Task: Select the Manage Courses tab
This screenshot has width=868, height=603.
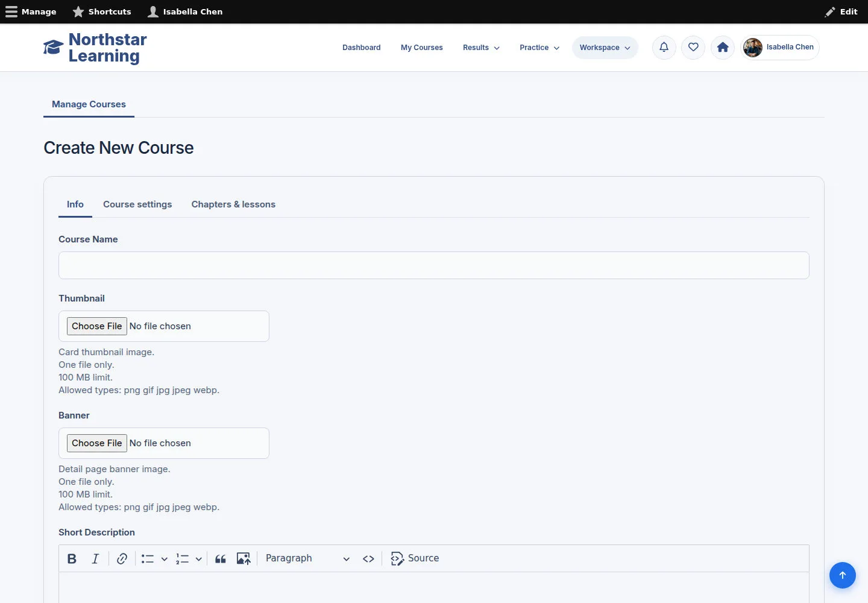Action: pos(89,104)
